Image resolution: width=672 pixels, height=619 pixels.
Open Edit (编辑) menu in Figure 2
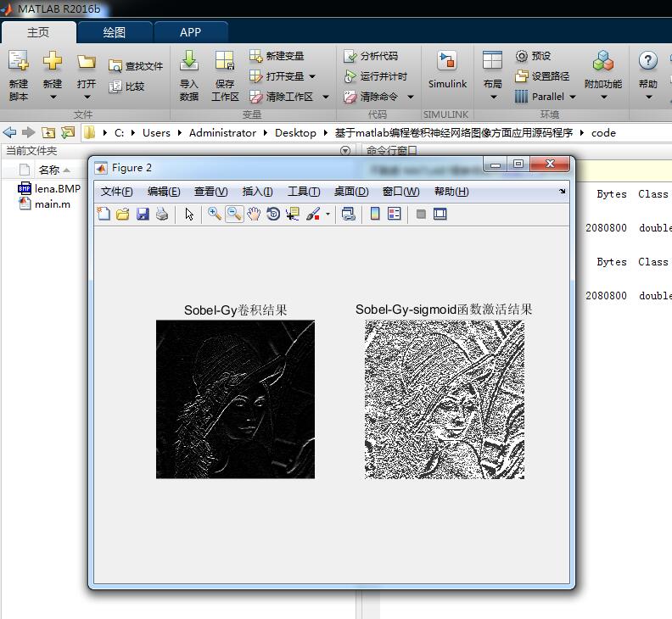(x=164, y=192)
